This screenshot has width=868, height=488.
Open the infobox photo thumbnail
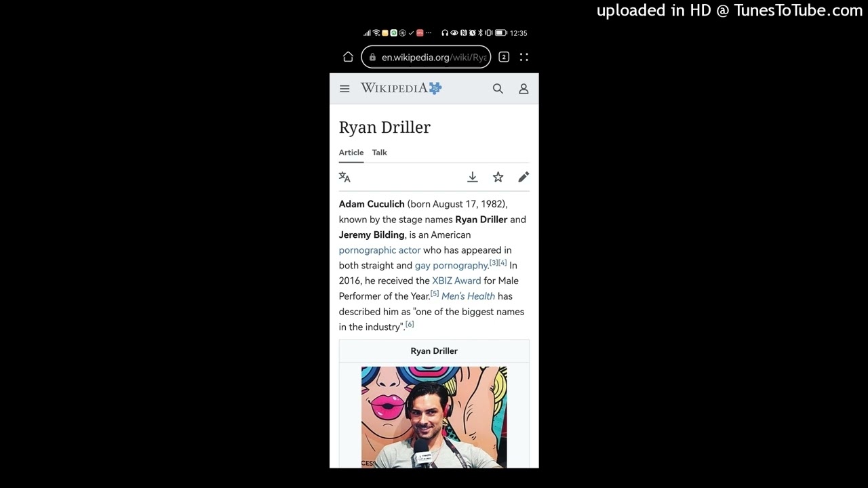[x=434, y=417]
